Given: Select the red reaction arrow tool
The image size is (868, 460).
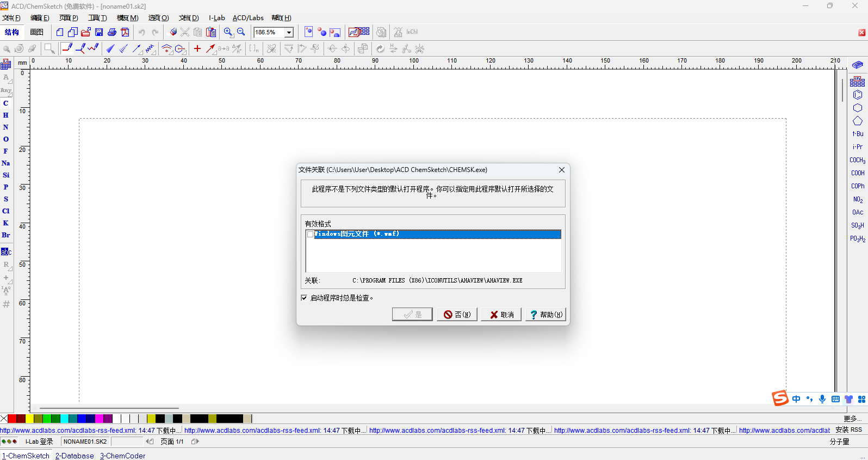Looking at the screenshot, I should point(210,48).
